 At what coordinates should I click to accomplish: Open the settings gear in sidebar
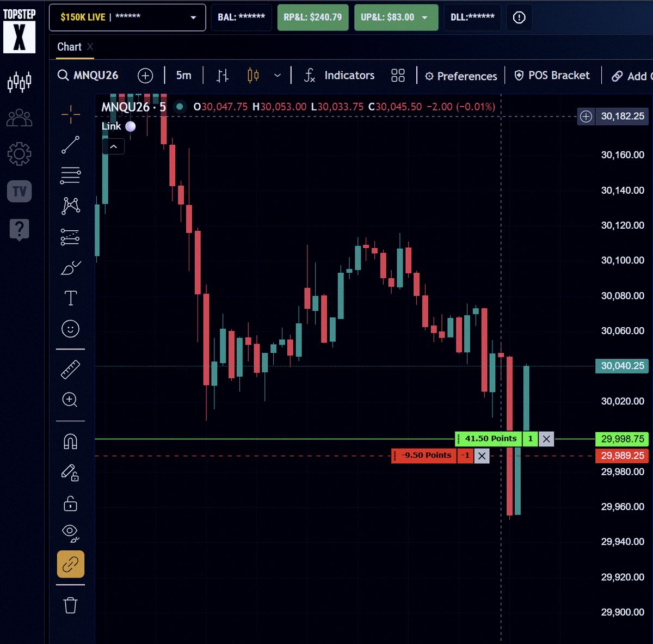click(19, 154)
